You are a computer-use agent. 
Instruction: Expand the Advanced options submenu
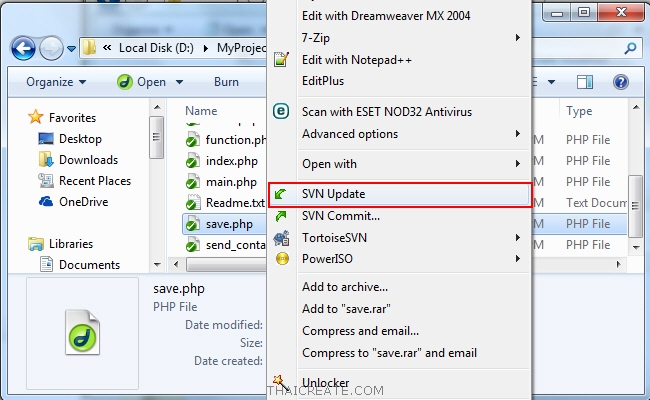(x=518, y=133)
